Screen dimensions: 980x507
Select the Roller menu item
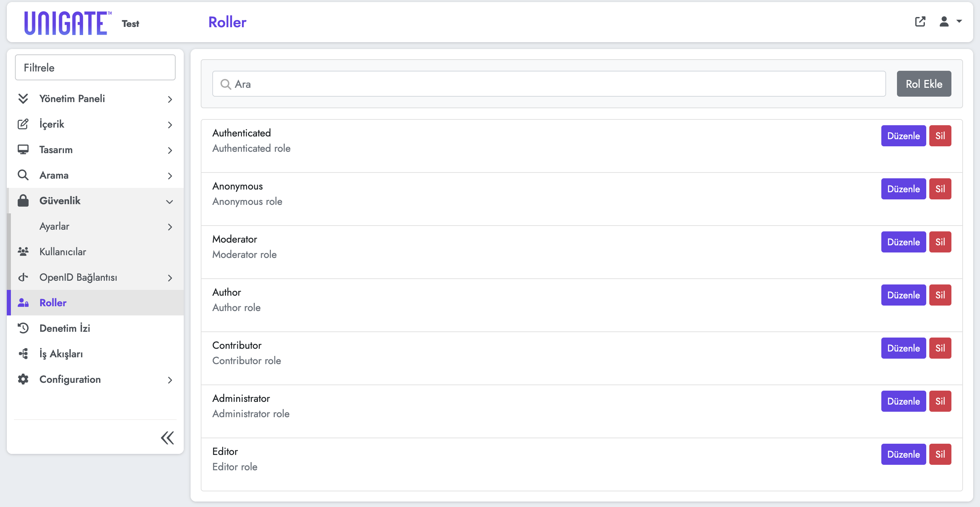(x=95, y=302)
